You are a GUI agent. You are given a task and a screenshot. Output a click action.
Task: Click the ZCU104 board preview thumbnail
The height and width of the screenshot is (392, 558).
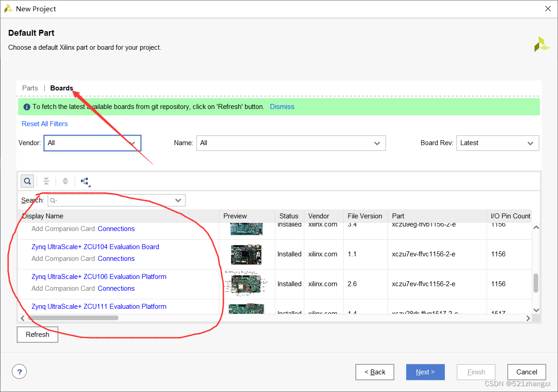tap(246, 255)
